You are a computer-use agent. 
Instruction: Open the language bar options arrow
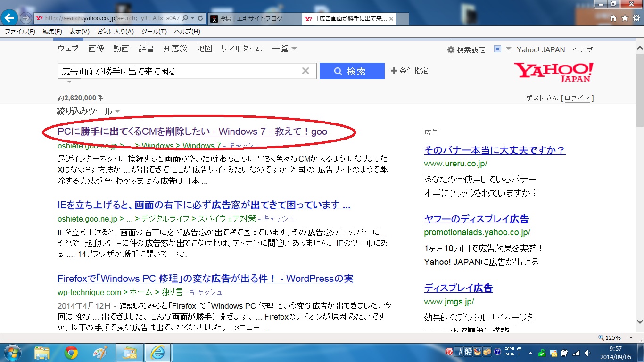point(519,354)
